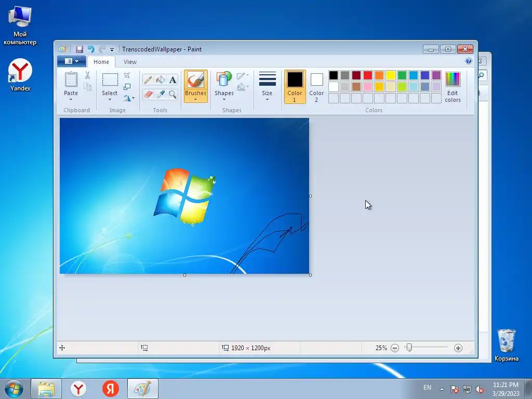Click the Cut scissors icon

tap(87, 75)
